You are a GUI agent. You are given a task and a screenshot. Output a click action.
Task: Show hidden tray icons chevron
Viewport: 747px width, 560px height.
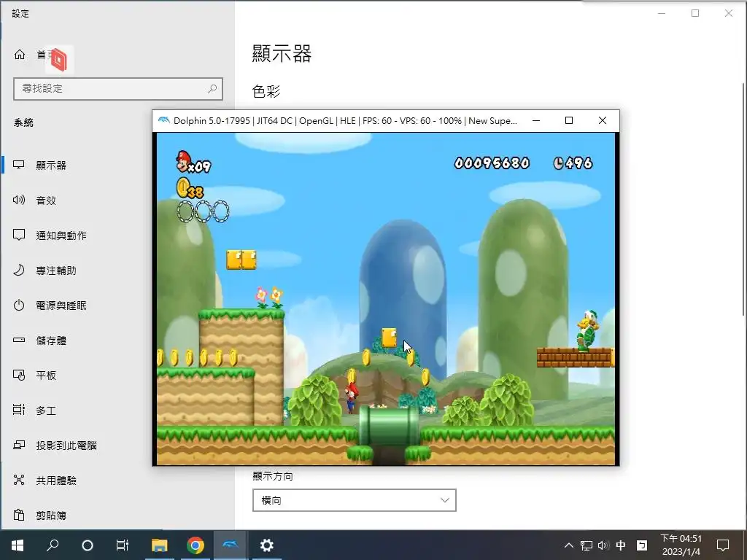click(569, 545)
